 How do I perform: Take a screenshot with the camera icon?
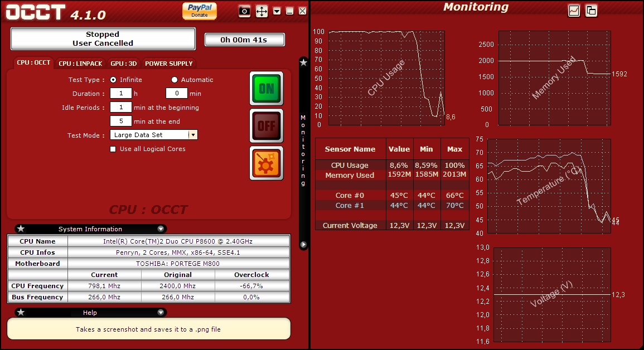coord(244,11)
